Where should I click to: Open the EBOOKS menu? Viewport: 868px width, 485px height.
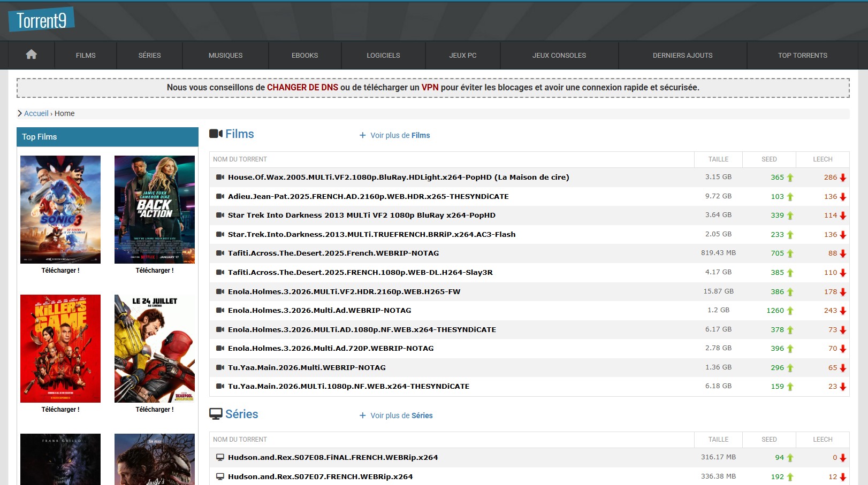click(304, 55)
